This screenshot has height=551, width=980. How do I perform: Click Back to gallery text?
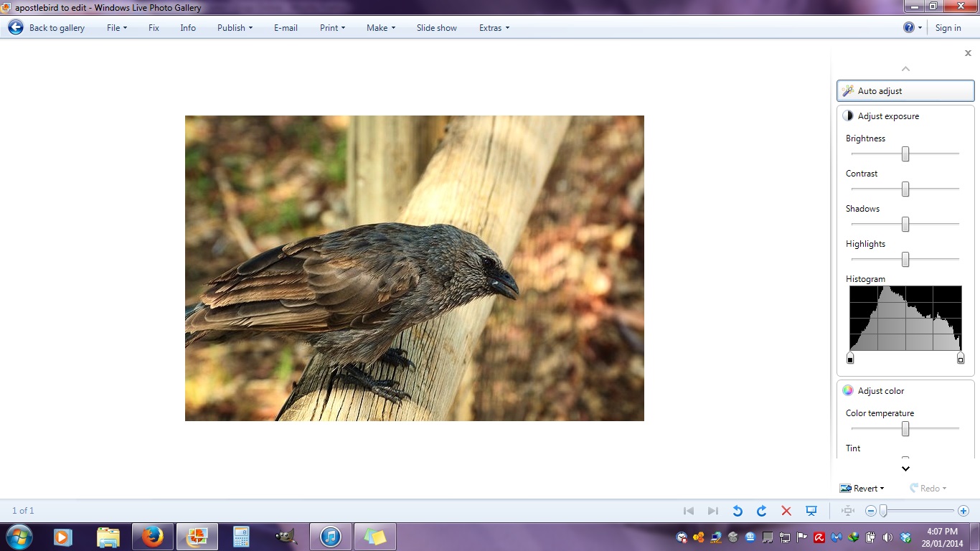click(x=57, y=28)
